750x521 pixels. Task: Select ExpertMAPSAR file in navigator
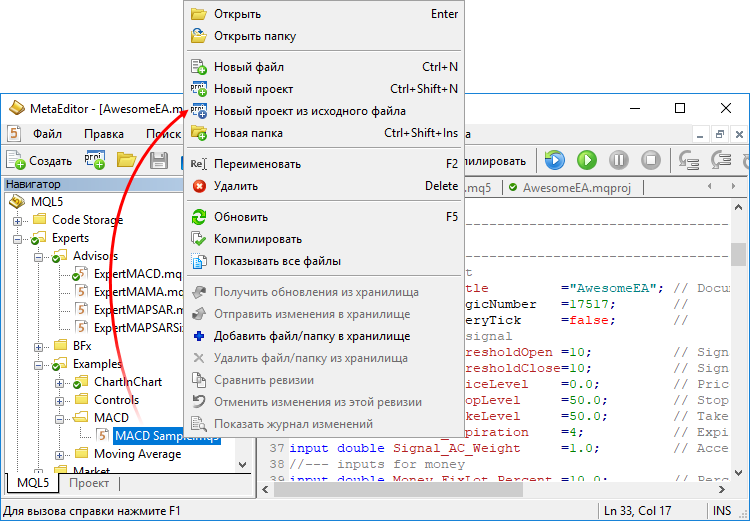click(x=139, y=310)
